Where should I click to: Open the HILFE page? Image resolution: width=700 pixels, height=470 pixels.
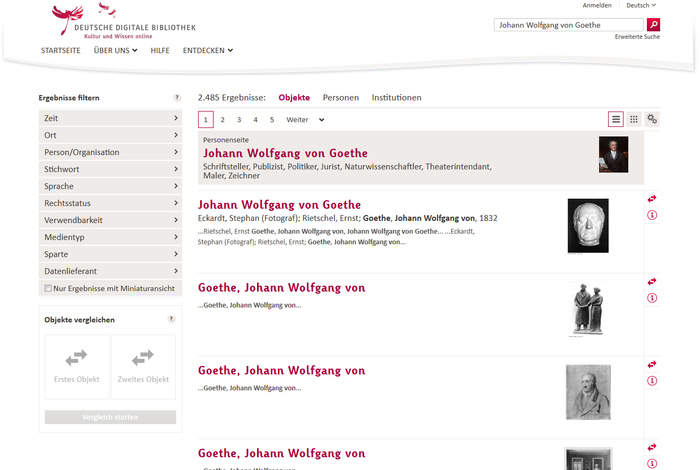click(x=160, y=50)
